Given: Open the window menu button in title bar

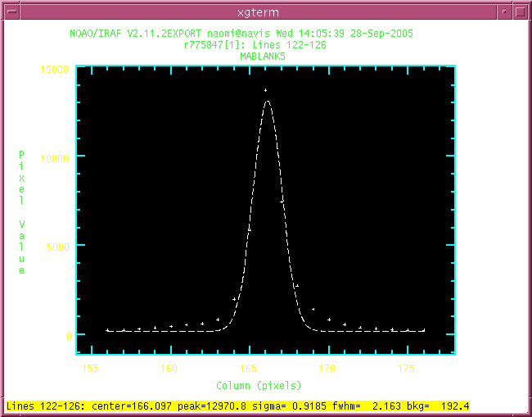Looking at the screenshot, I should [x=11, y=9].
